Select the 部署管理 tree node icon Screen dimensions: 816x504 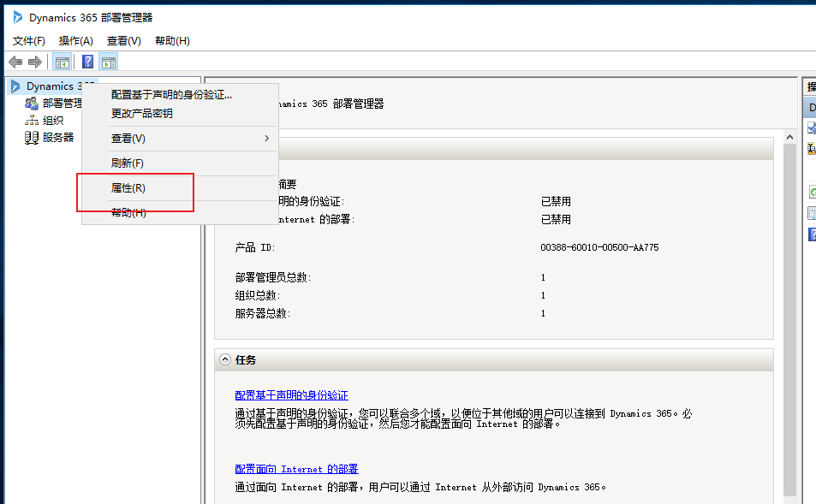click(x=31, y=104)
